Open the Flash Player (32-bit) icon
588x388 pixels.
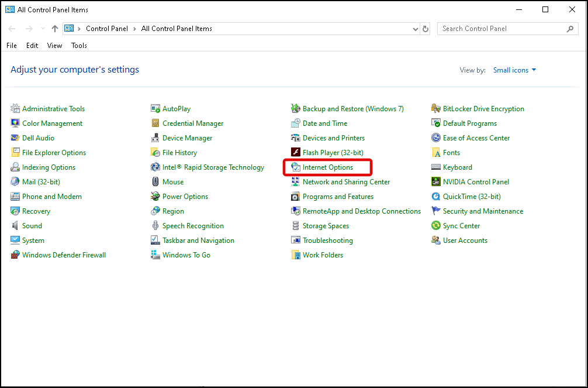click(x=296, y=153)
